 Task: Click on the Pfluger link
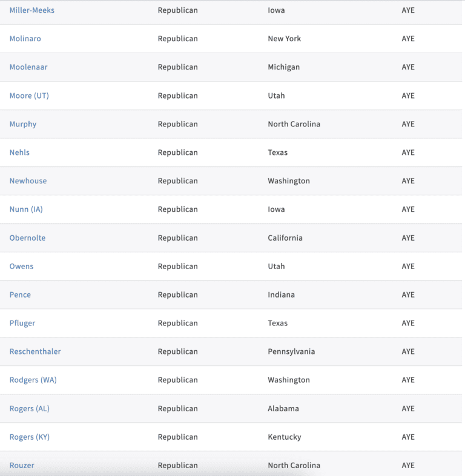coord(22,323)
